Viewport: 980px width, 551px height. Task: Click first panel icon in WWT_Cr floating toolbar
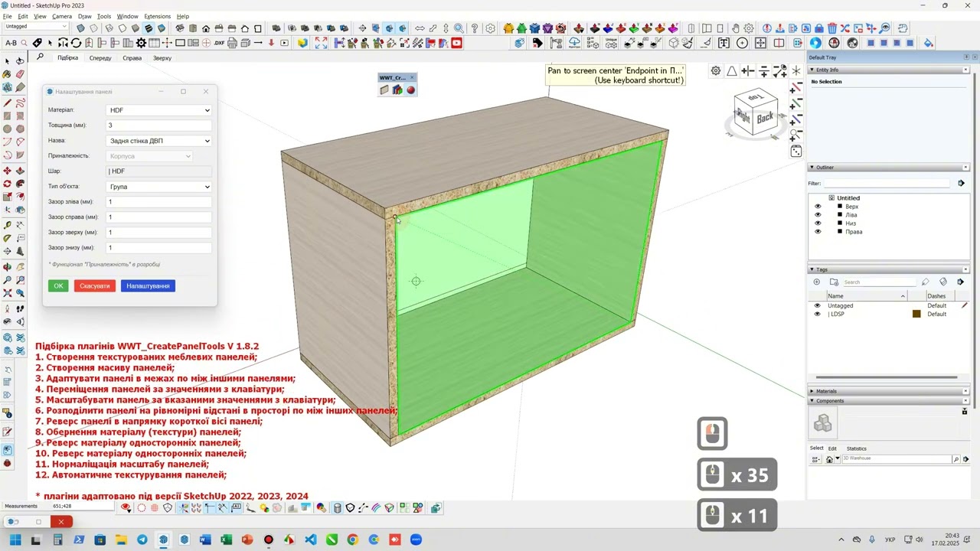384,90
